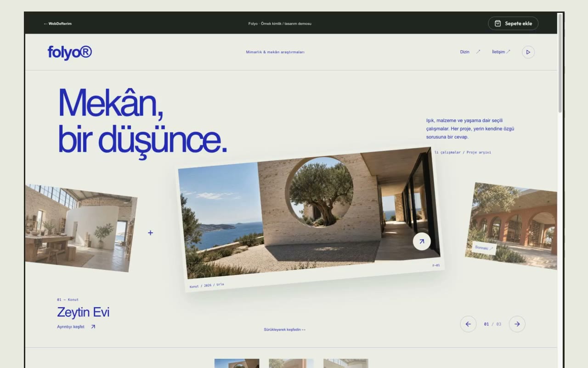
Task: Open the Dizin link
Action: [x=470, y=52]
